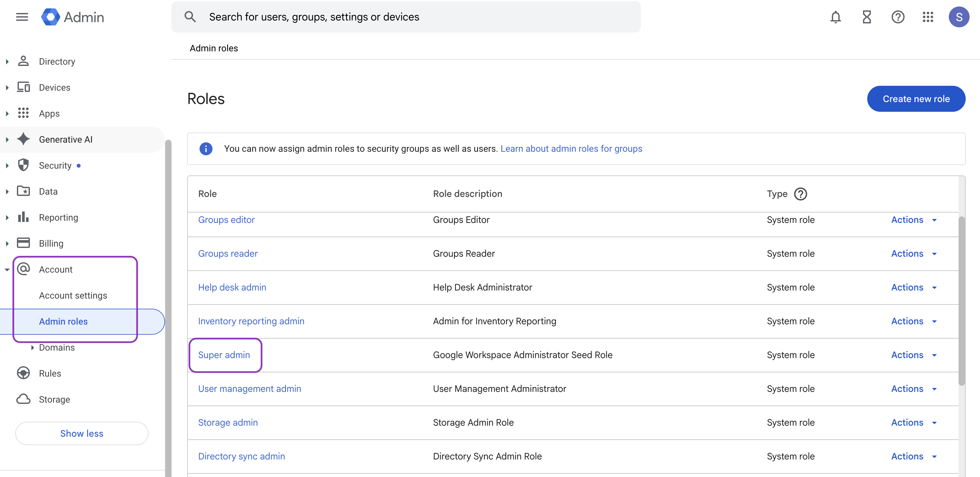
Task: Click the roles table vertical scrollbar
Action: (961, 301)
